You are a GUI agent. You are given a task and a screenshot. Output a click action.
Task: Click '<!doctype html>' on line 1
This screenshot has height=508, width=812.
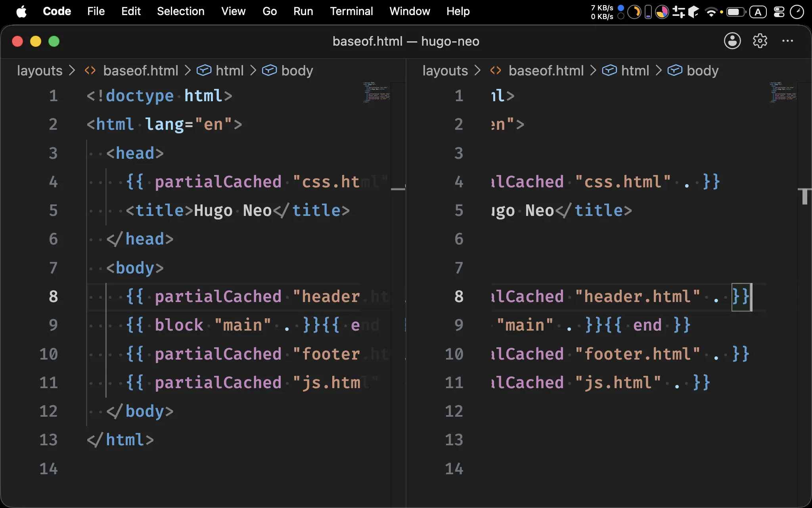coord(159,96)
